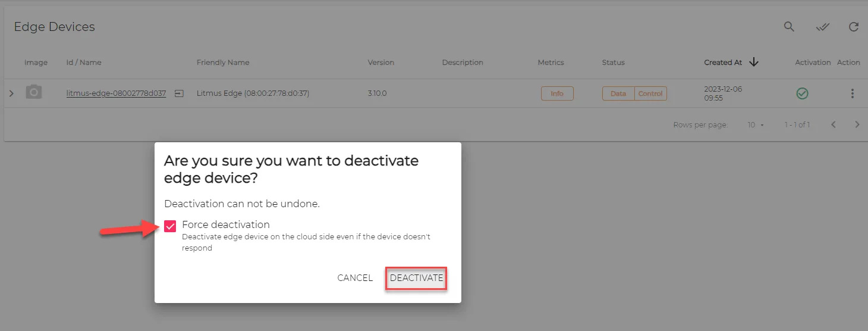Click the Info metrics button
This screenshot has height=331, width=868.
pos(557,93)
